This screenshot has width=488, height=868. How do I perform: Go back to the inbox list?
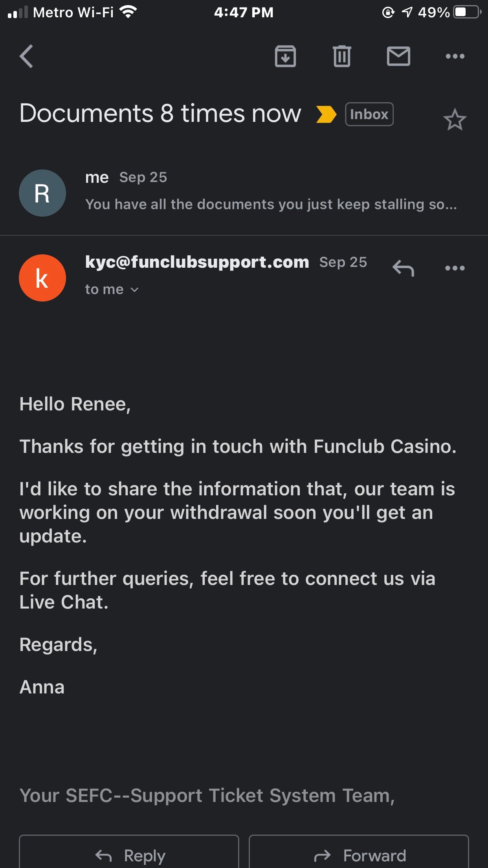[x=27, y=56]
